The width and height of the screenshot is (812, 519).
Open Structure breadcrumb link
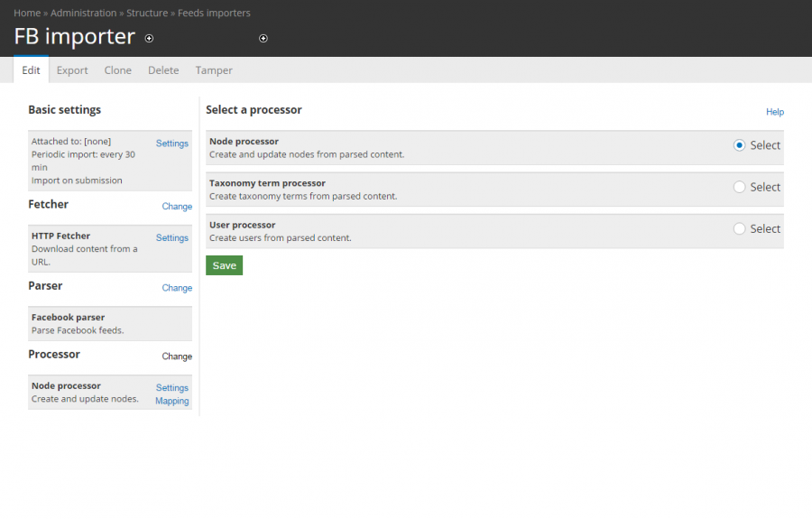tap(147, 13)
